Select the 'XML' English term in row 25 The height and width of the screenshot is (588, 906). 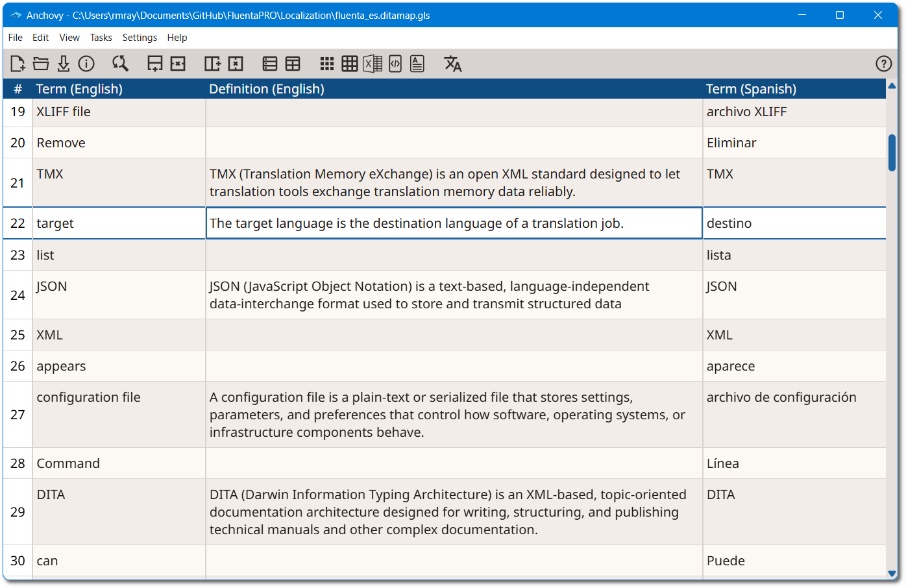pos(119,335)
